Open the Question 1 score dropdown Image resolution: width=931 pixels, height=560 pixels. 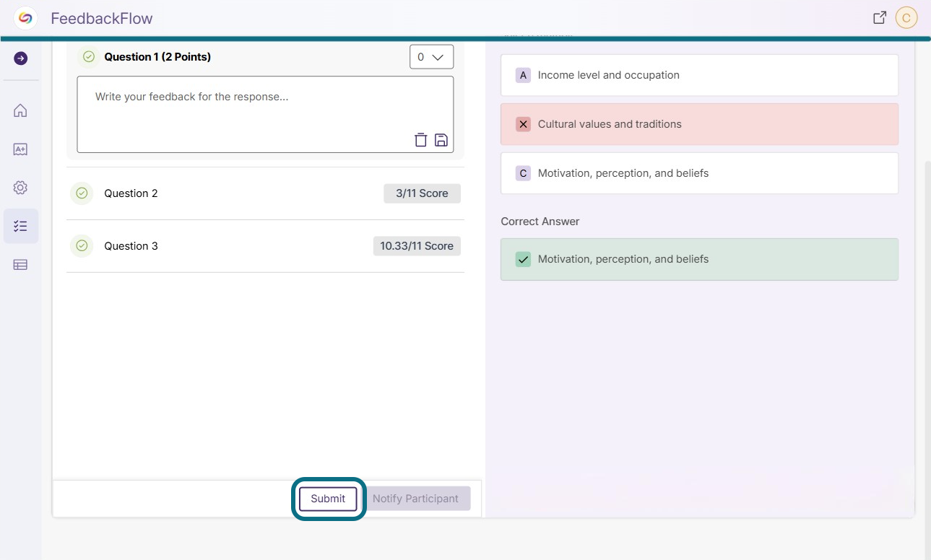[431, 57]
